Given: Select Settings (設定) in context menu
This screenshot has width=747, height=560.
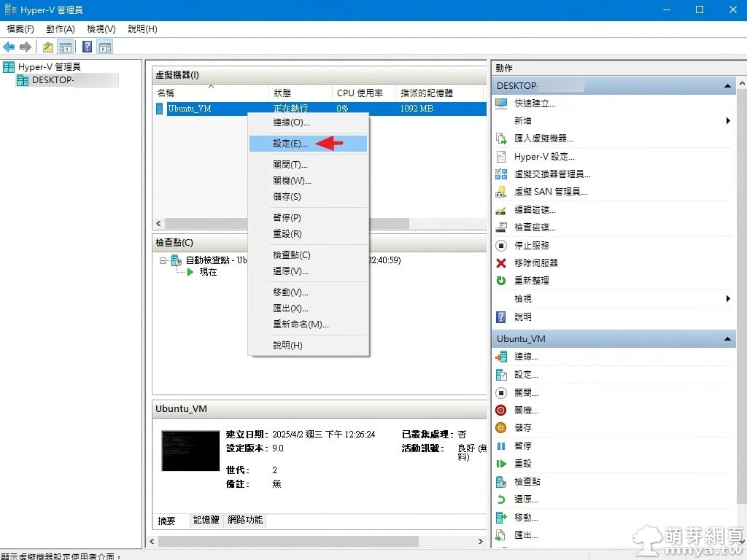Looking at the screenshot, I should click(x=290, y=144).
